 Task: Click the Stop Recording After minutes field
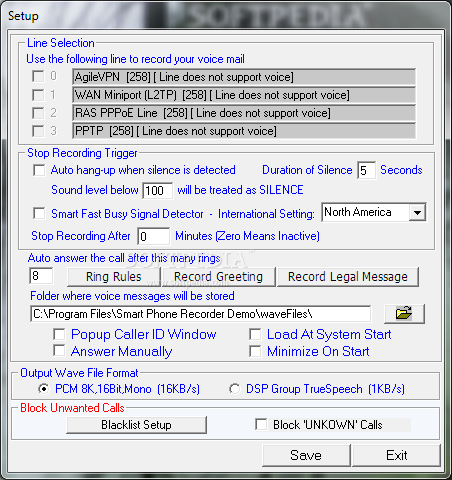coord(153,236)
